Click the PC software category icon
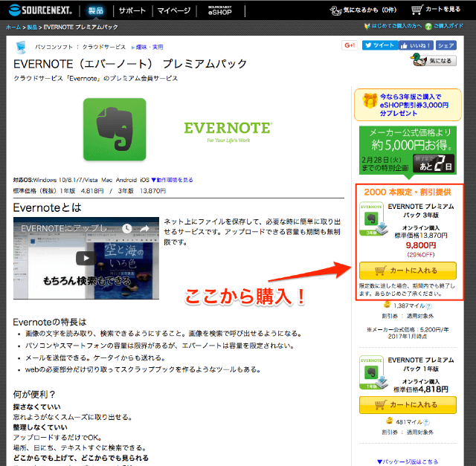 click(22, 48)
